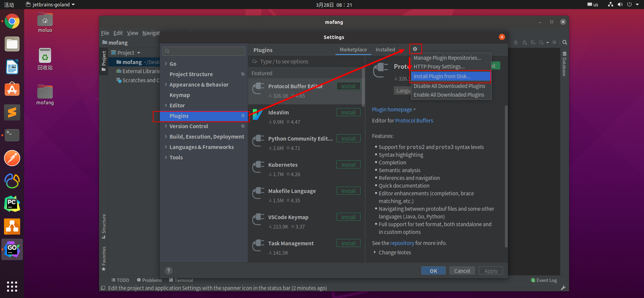Viewport: 644px width, 298px height.
Task: Expand the Go settings category
Action: coord(166,63)
